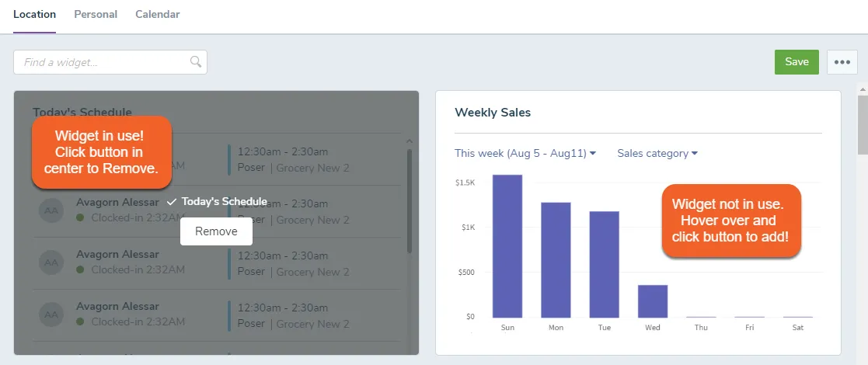The image size is (868, 365).
Task: Open the three-dots more options menu
Action: 842,62
